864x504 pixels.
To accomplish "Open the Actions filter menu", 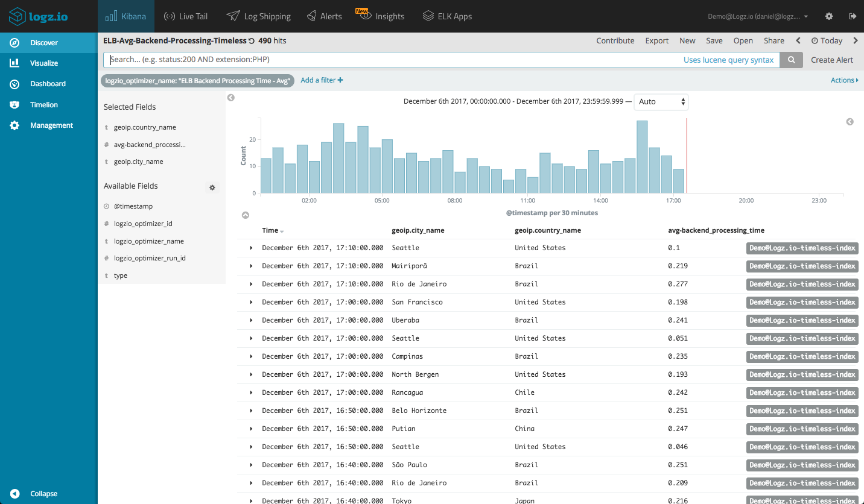I will point(844,80).
